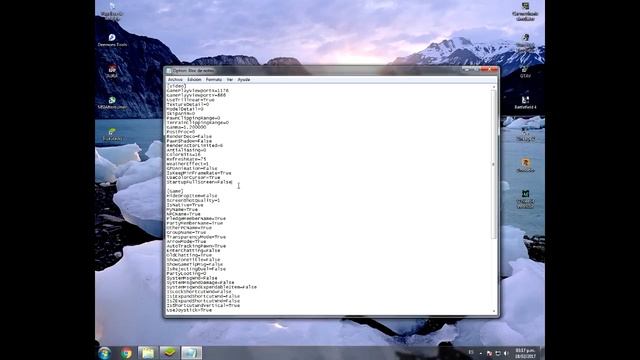The width and height of the screenshot is (640, 360).
Task: Click the EnterChatting=False line
Action: coord(193,251)
